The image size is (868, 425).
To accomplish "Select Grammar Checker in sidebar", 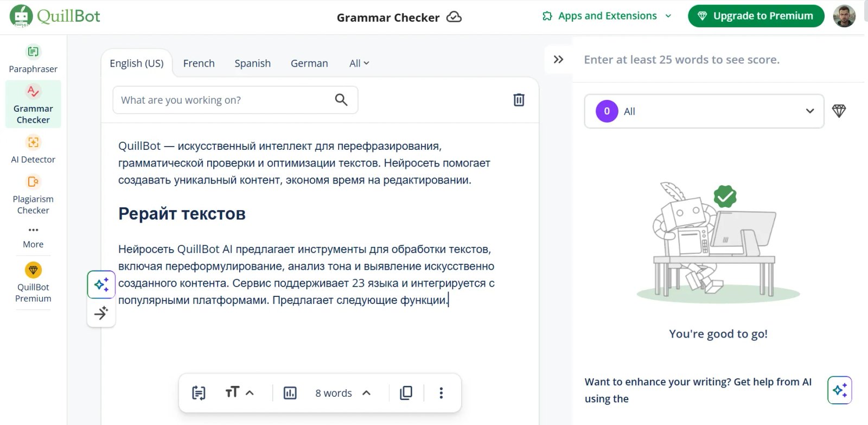I will pyautogui.click(x=33, y=104).
